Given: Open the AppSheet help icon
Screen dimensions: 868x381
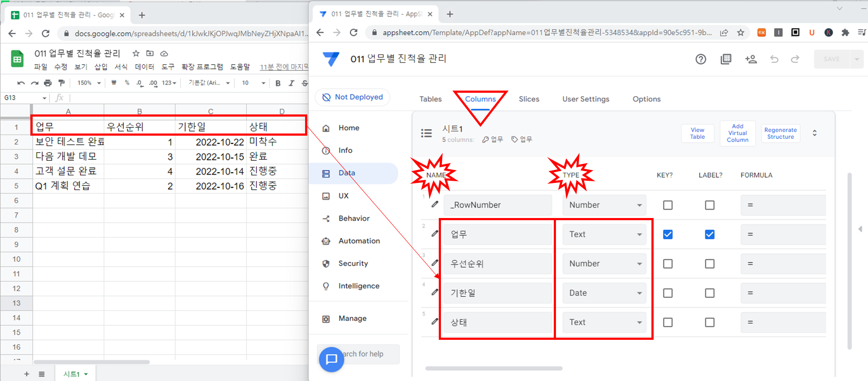Looking at the screenshot, I should pos(700,59).
